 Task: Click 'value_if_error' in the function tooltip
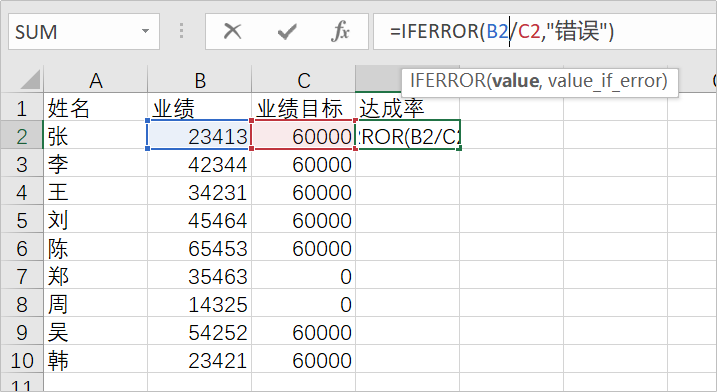pos(604,81)
